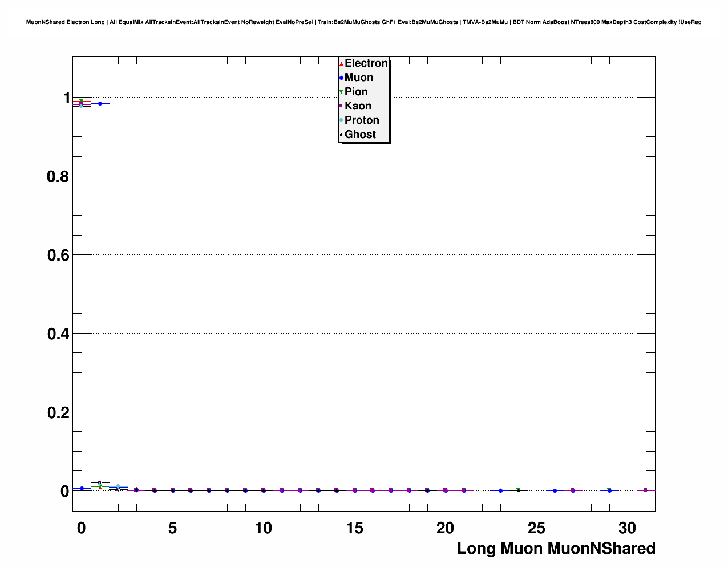Image resolution: width=728 pixels, height=568 pixels.
Task: Click the y-axis label 0.6
Action: point(58,255)
